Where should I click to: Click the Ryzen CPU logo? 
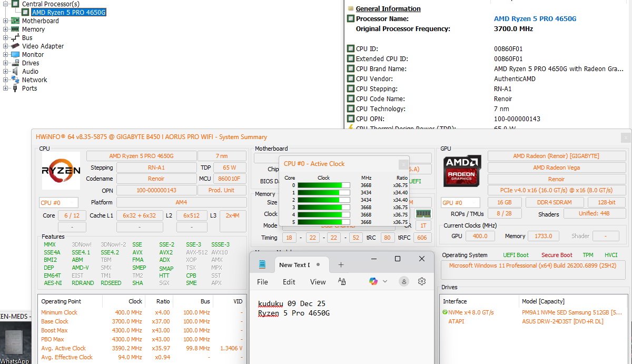pos(61,171)
